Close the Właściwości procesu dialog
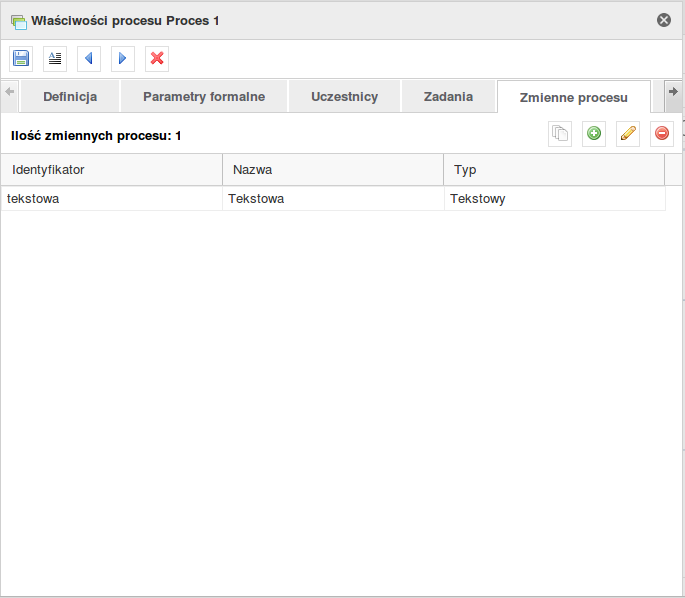This screenshot has height=598, width=685. [664, 20]
